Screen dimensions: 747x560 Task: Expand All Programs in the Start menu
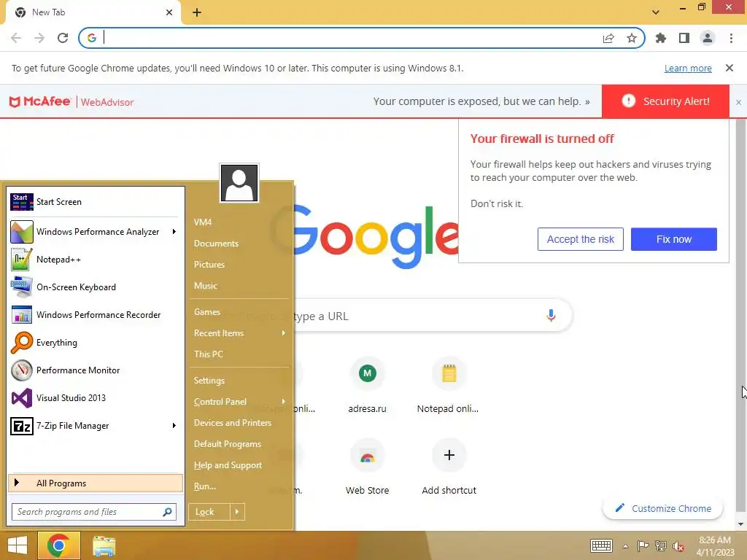coord(96,483)
